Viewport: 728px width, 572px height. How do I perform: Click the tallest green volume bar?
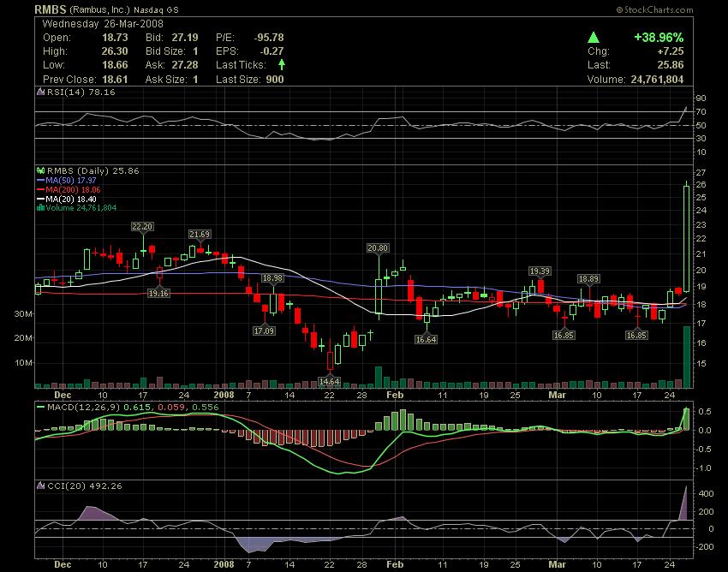point(686,356)
